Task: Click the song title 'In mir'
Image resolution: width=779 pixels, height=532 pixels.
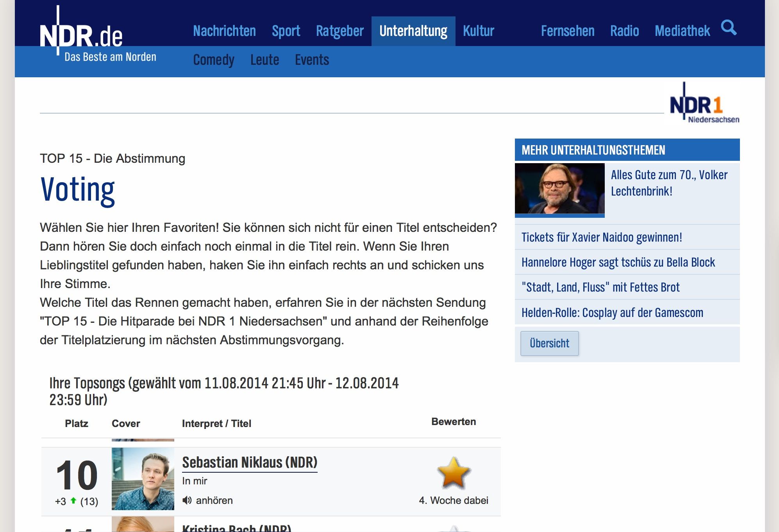Action: [x=195, y=481]
